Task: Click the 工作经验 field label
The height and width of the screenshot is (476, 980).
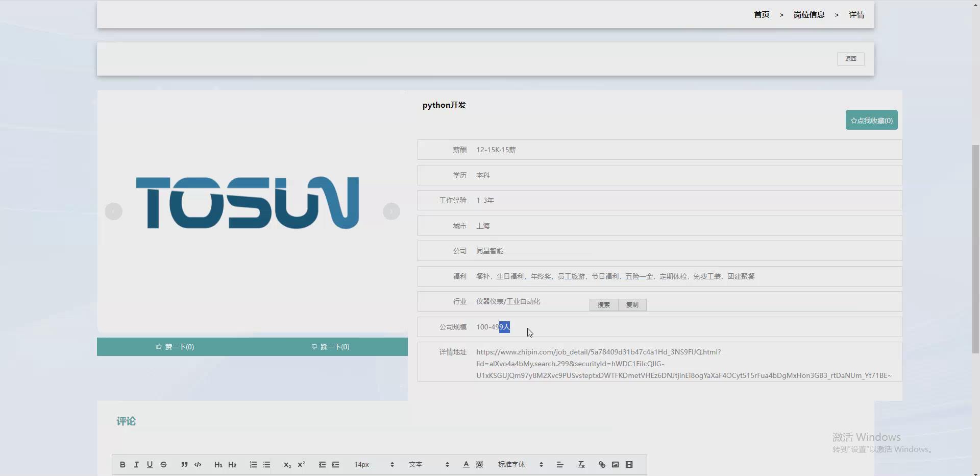Action: coord(453,201)
